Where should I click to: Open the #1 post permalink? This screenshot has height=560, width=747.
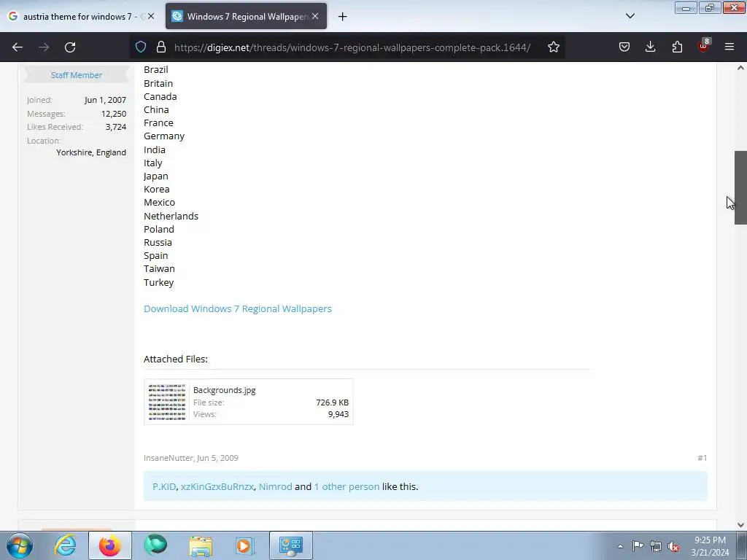(703, 458)
